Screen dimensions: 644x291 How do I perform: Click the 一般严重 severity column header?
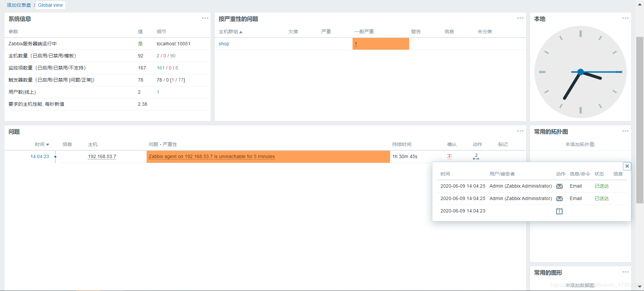[x=364, y=32]
